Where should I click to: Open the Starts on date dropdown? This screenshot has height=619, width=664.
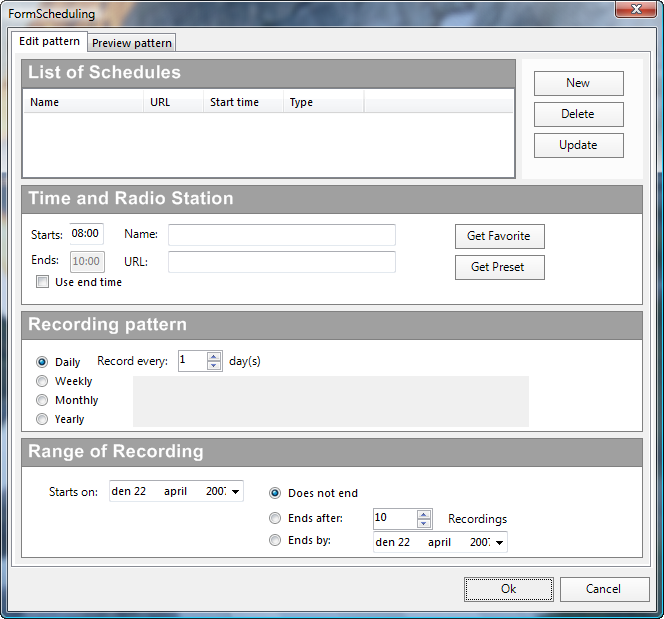click(235, 492)
